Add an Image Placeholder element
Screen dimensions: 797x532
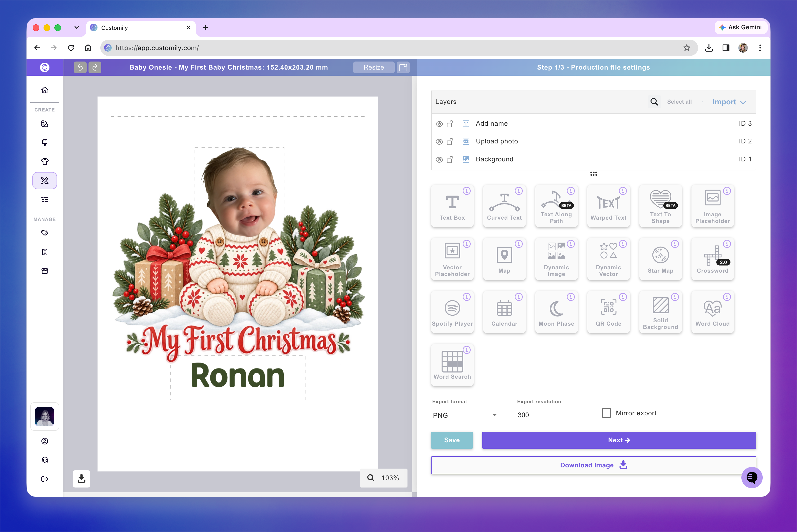713,206
